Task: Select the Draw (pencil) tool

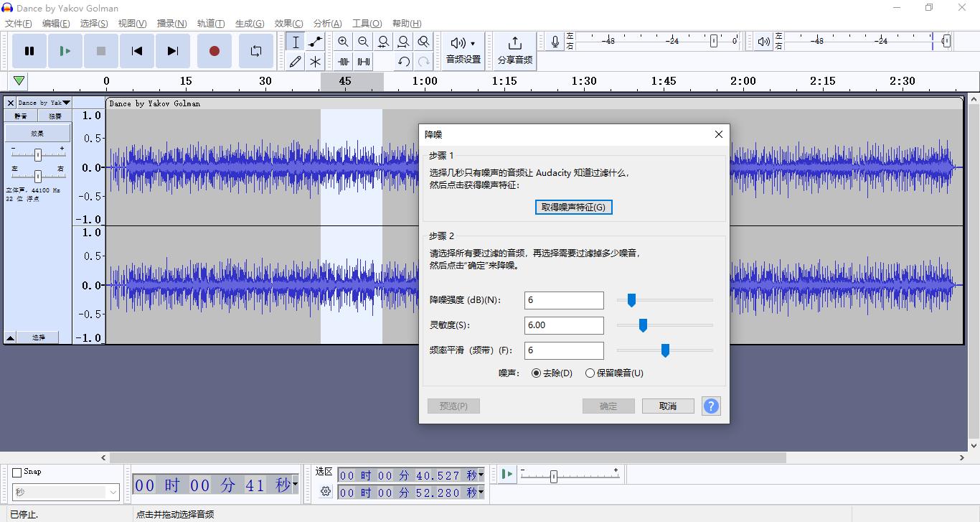Action: [x=295, y=61]
